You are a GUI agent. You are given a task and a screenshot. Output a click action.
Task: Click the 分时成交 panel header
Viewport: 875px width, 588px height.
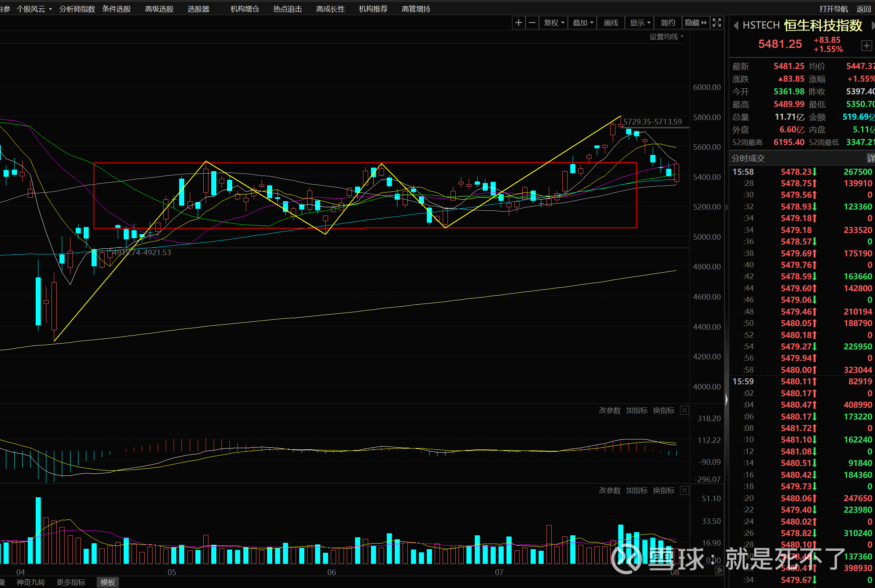coord(748,158)
